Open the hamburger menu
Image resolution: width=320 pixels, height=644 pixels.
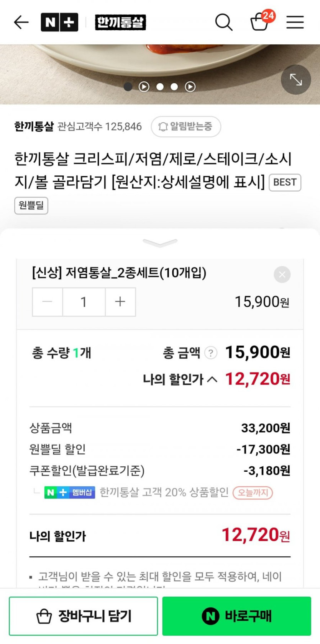pyautogui.click(x=295, y=22)
